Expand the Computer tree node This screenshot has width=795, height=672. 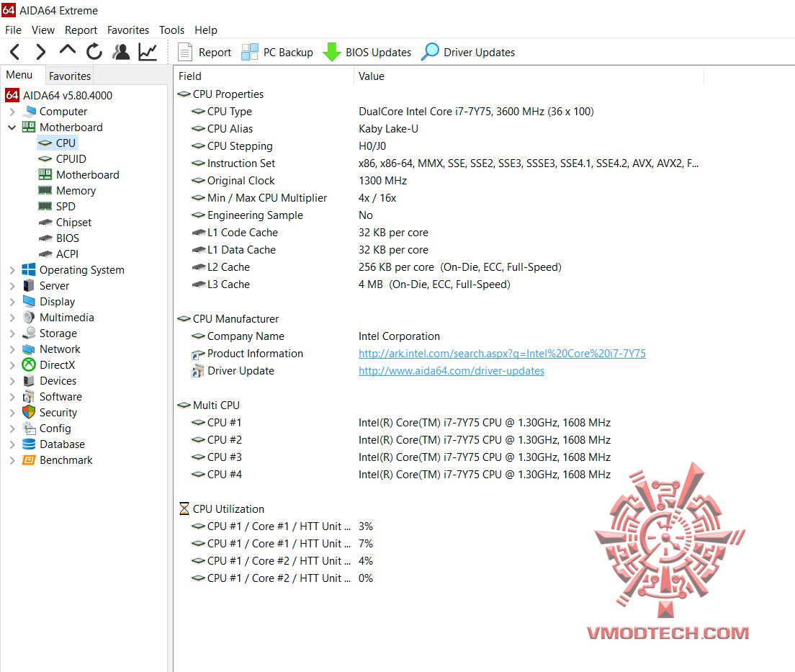(12, 112)
